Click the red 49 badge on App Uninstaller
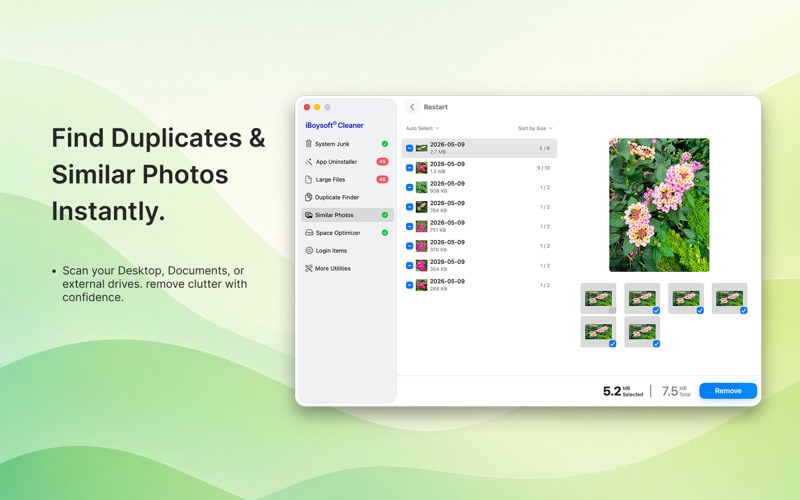 point(382,162)
